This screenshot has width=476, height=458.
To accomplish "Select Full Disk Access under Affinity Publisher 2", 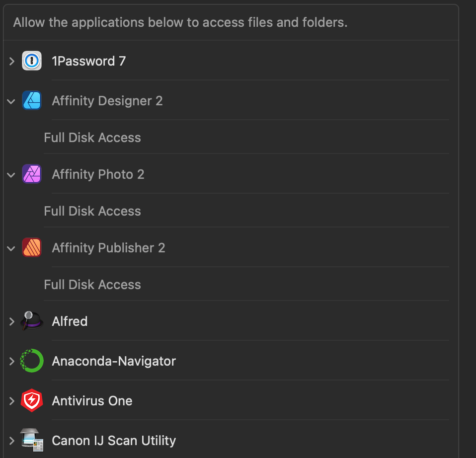I will click(92, 285).
